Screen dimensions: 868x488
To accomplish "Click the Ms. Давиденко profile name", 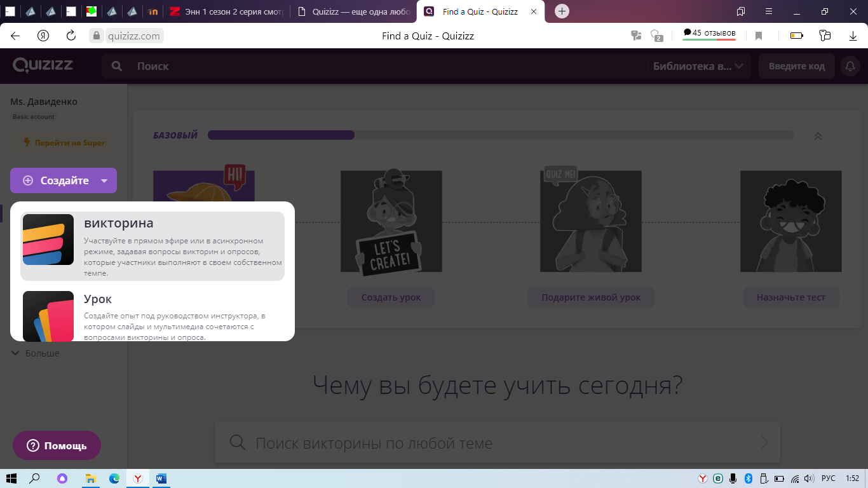I will point(44,102).
